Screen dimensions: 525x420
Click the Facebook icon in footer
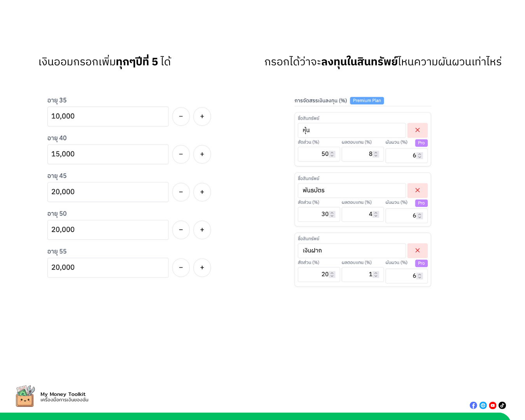coord(473,405)
